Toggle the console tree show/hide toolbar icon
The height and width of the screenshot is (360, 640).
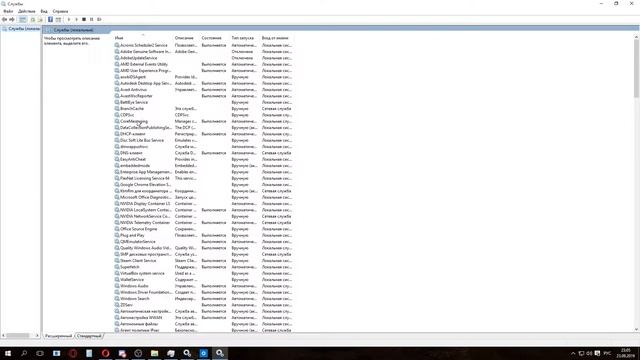point(23,20)
